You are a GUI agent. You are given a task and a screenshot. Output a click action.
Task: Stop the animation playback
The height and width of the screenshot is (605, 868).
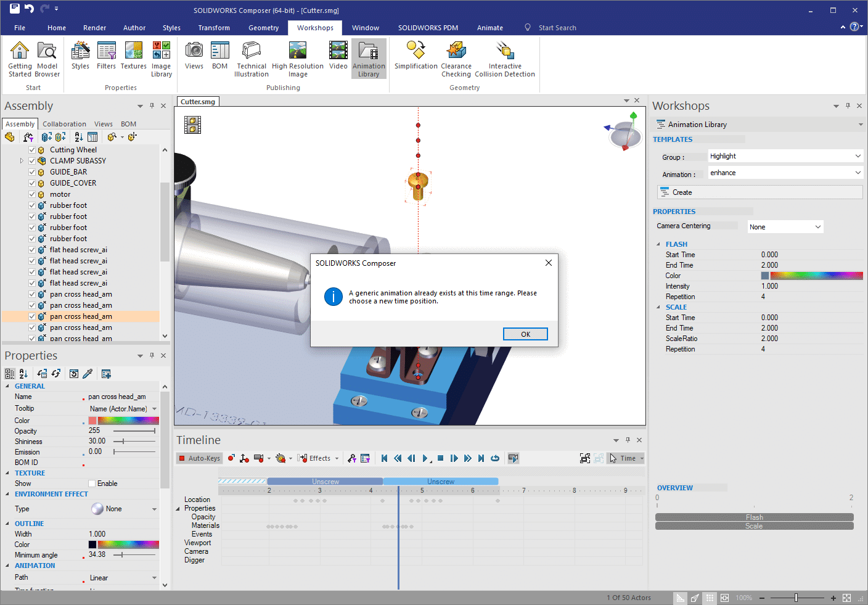point(440,458)
